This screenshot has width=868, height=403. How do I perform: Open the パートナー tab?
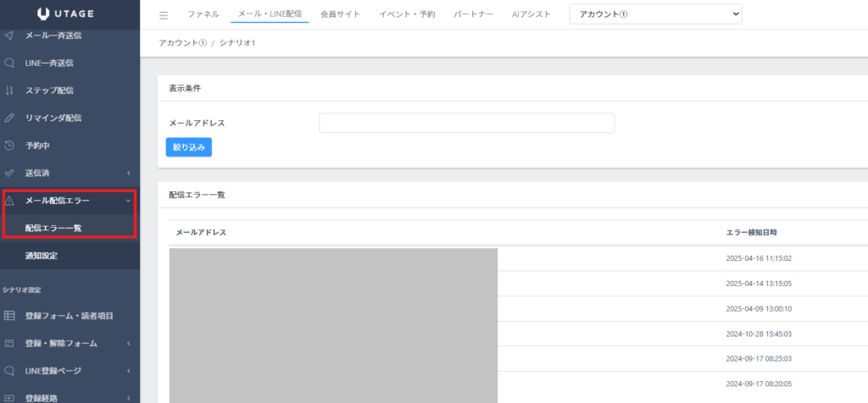point(473,14)
